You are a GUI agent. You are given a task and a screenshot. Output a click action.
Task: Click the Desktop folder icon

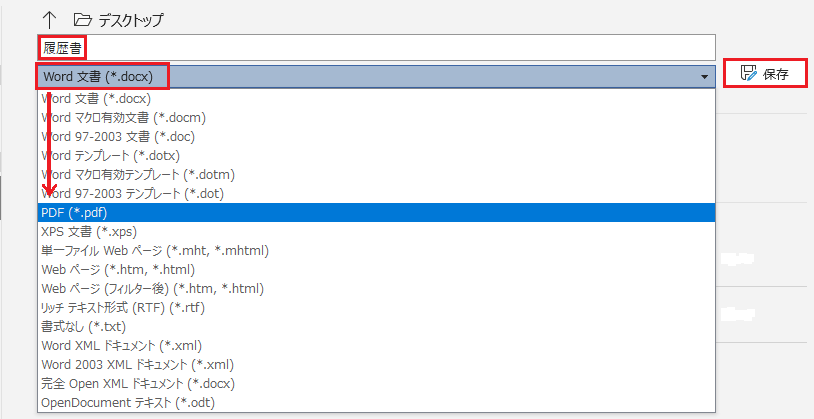82,19
